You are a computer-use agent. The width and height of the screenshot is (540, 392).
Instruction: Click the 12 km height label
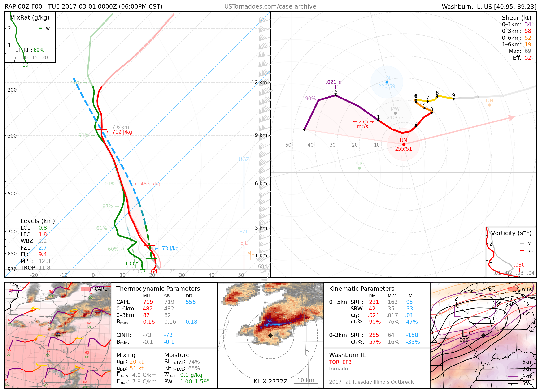[259, 82]
